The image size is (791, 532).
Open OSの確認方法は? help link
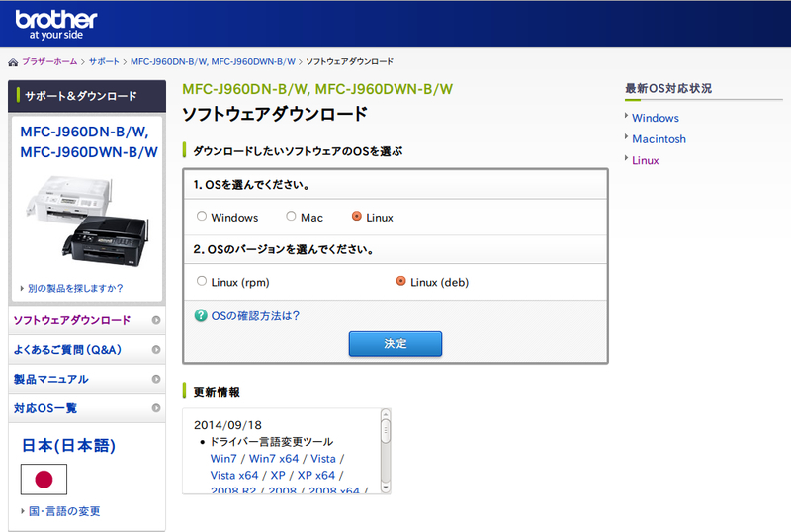tap(255, 316)
